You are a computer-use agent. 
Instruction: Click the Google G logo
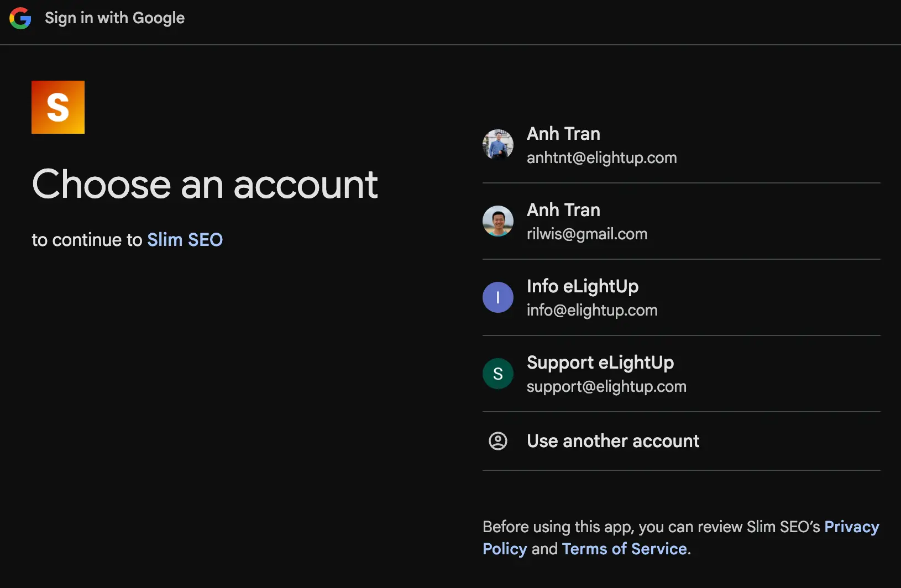click(20, 18)
